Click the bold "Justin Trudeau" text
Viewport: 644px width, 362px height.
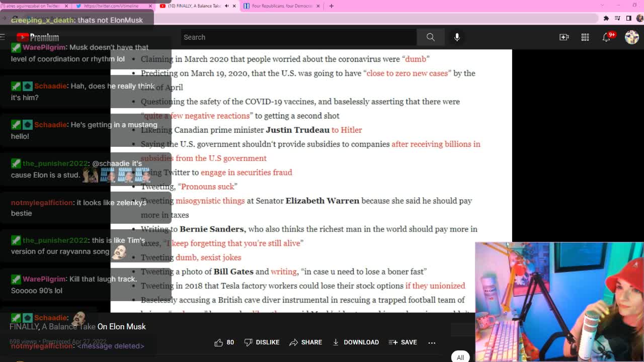click(297, 130)
